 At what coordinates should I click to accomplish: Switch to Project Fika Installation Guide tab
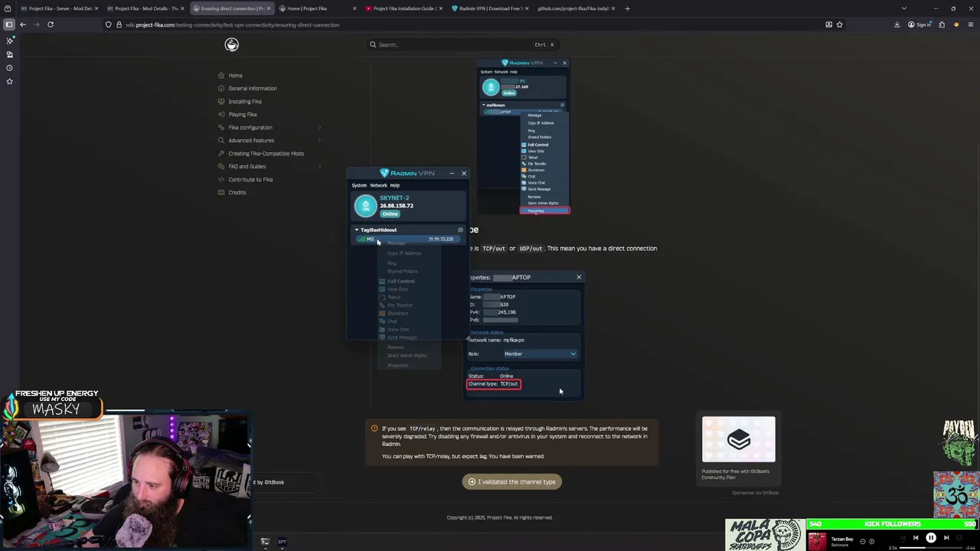tap(404, 8)
